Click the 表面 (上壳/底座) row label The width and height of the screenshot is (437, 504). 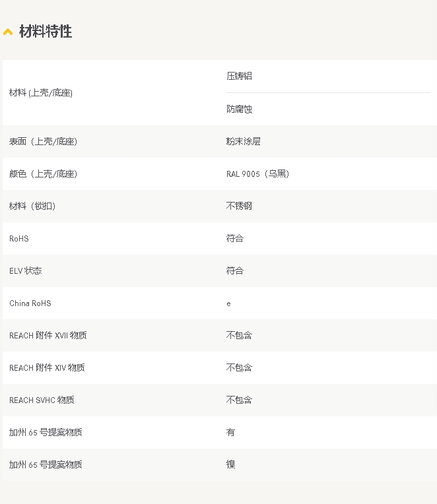pos(44,141)
